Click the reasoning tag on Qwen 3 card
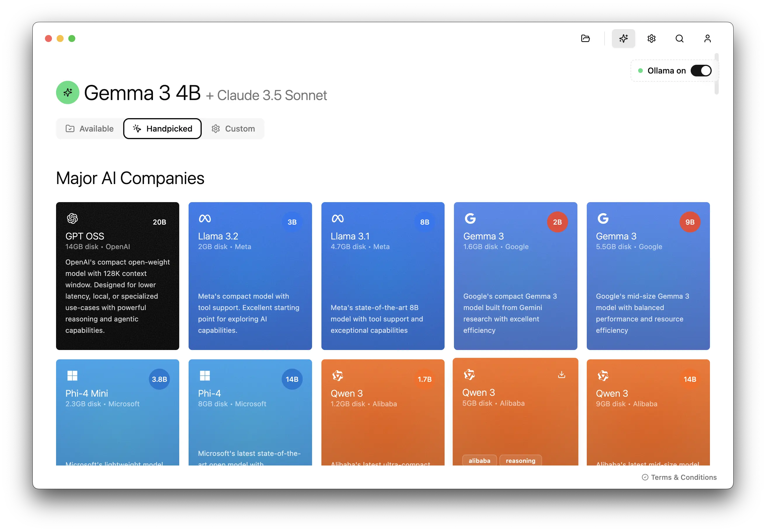The height and width of the screenshot is (532, 766). (x=520, y=461)
